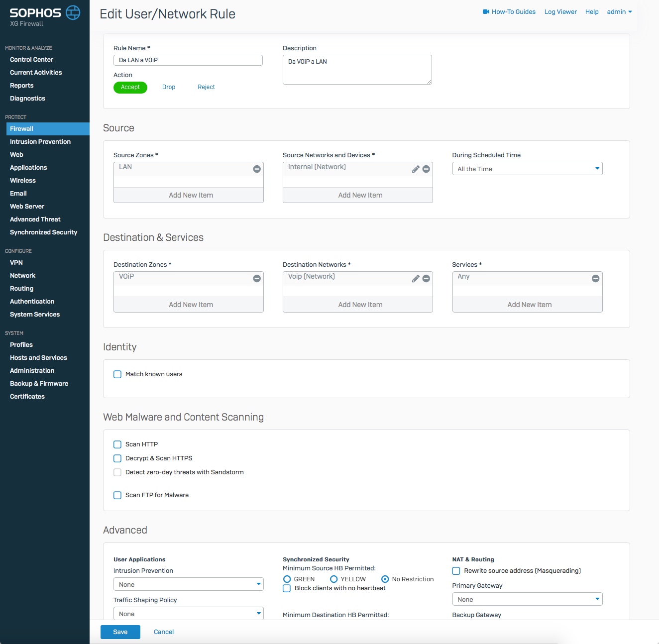Click the Rule Name input field
Screen dimensions: 659x644
[188, 60]
